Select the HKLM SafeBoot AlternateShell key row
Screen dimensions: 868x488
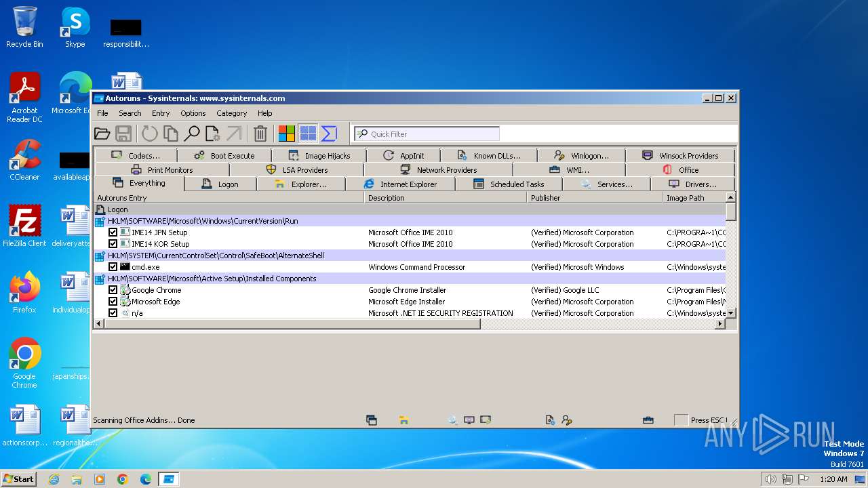[x=410, y=256]
